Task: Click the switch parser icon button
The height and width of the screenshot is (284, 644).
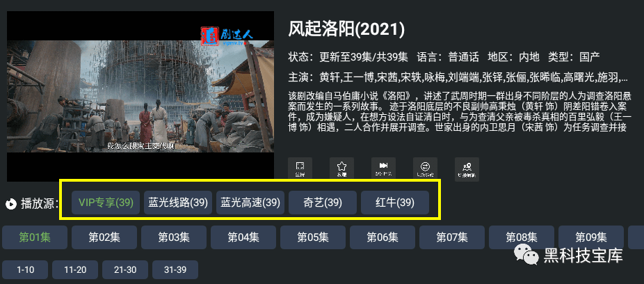Action: click(x=467, y=169)
